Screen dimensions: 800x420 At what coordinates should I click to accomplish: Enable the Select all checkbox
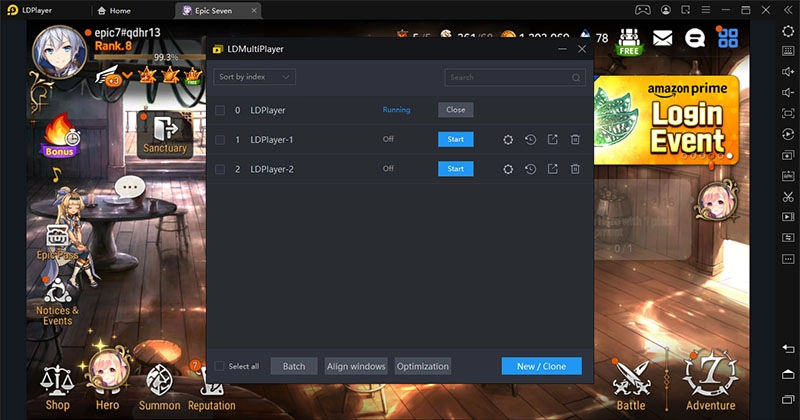point(220,366)
